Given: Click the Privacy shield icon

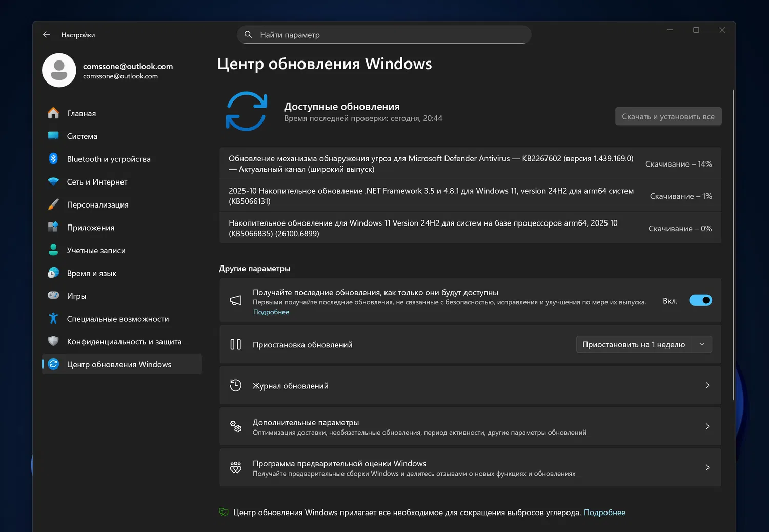Looking at the screenshot, I should click(x=53, y=341).
